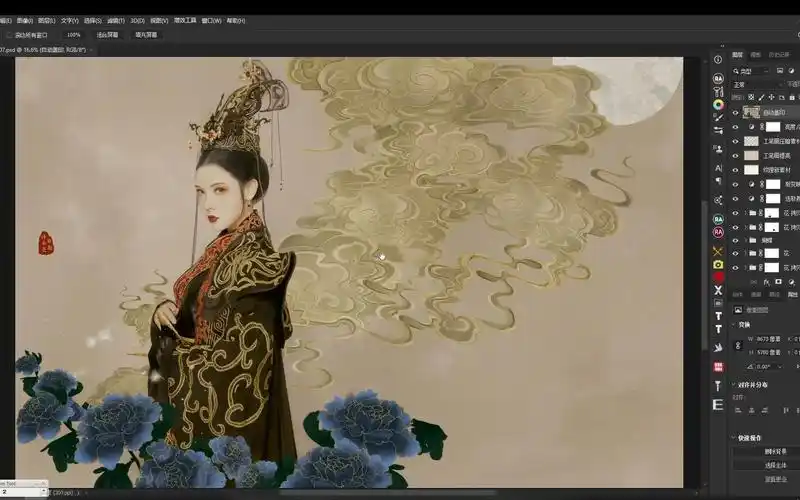Filter layers by adjustment layer icon
Screen dimensions: 800x500
[x=791, y=71]
